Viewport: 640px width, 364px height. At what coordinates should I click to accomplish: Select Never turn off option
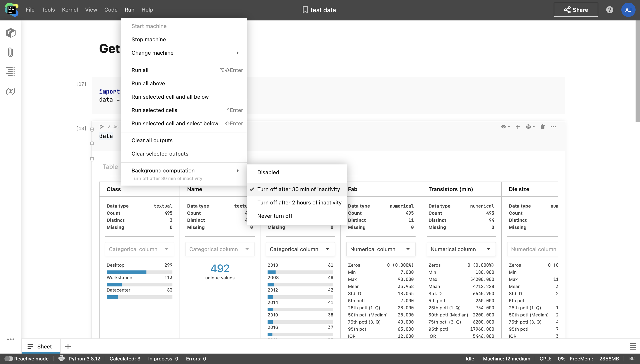pos(274,216)
